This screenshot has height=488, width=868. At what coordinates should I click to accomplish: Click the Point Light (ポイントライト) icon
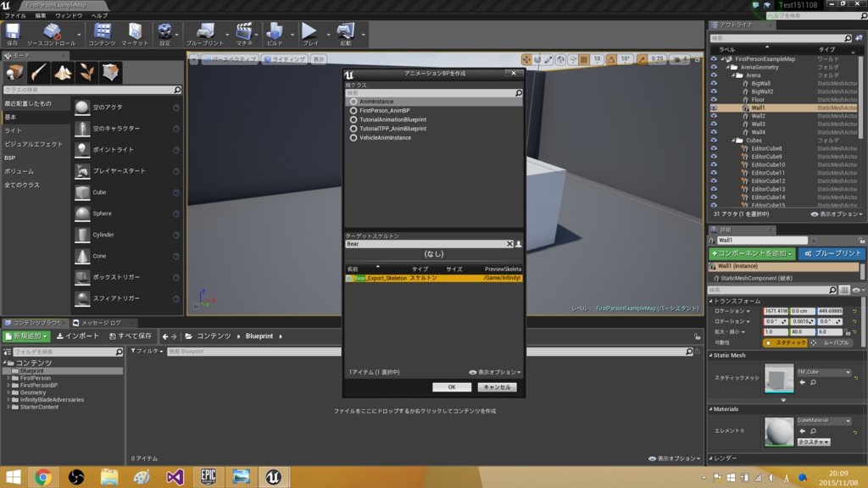82,149
